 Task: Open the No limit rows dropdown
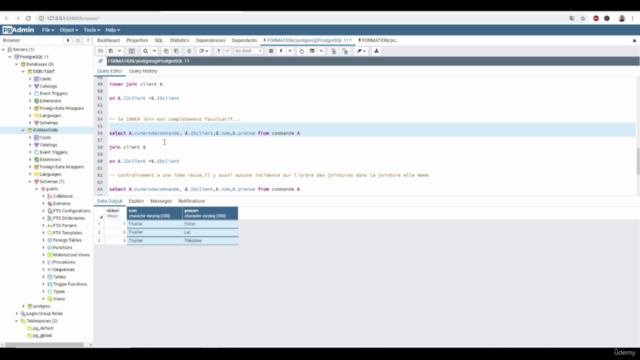click(248, 51)
